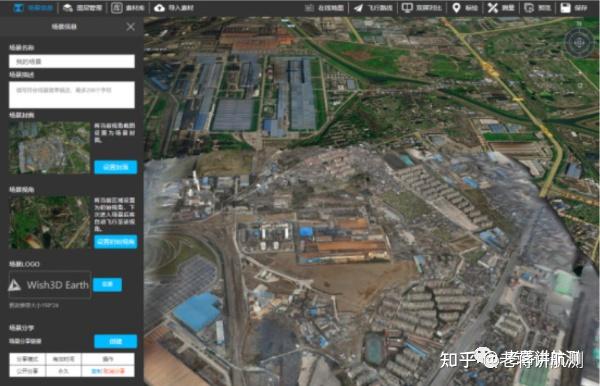Click the blue set cover button
This screenshot has width=600, height=386.
point(116,167)
